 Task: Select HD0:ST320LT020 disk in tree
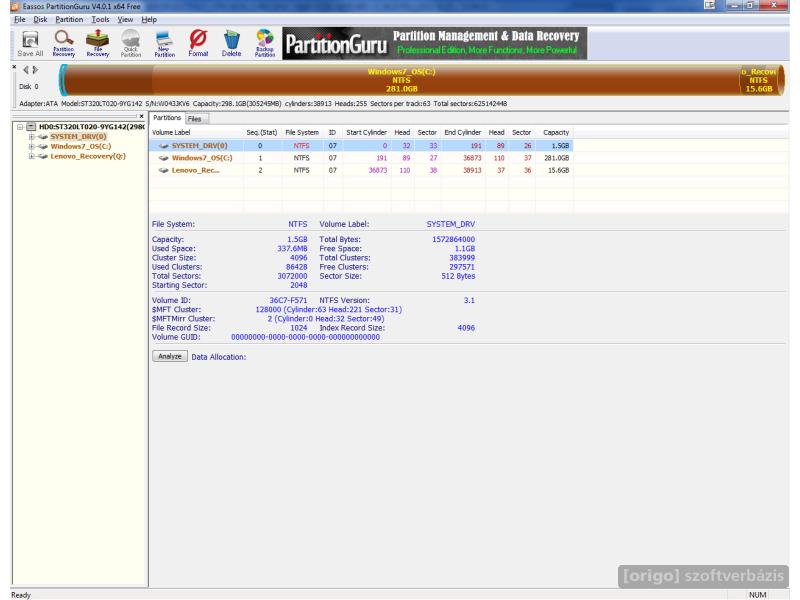92,127
